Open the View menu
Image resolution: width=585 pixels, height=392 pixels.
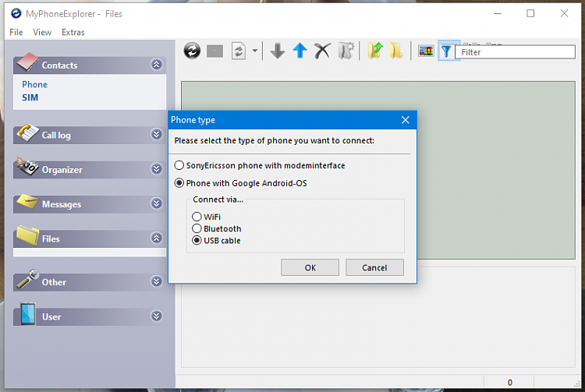[42, 33]
